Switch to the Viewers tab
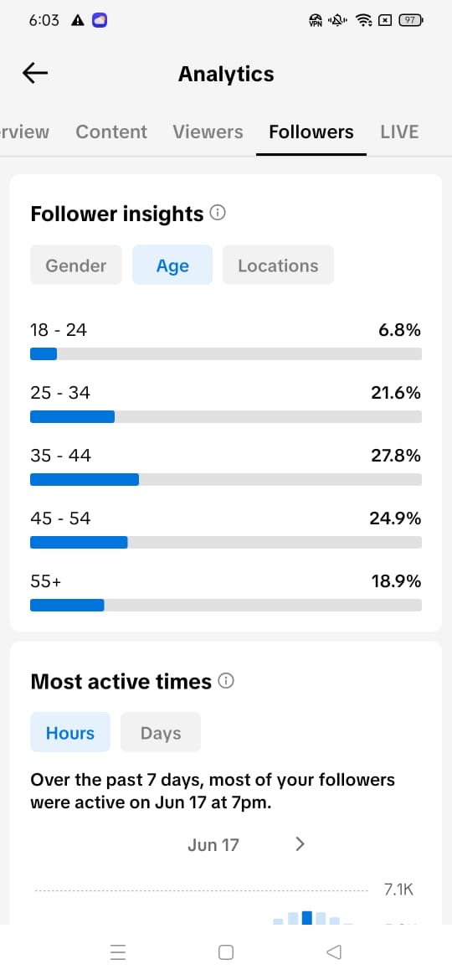Image resolution: width=452 pixels, height=980 pixels. point(208,132)
